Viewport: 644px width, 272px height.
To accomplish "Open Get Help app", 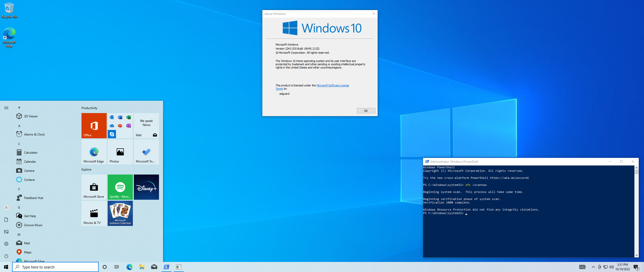I will click(45, 216).
